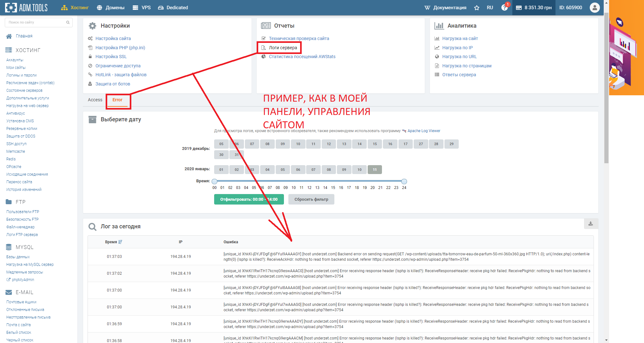This screenshot has width=644, height=343.
Task: Click the right handle of time slider
Action: click(x=404, y=181)
